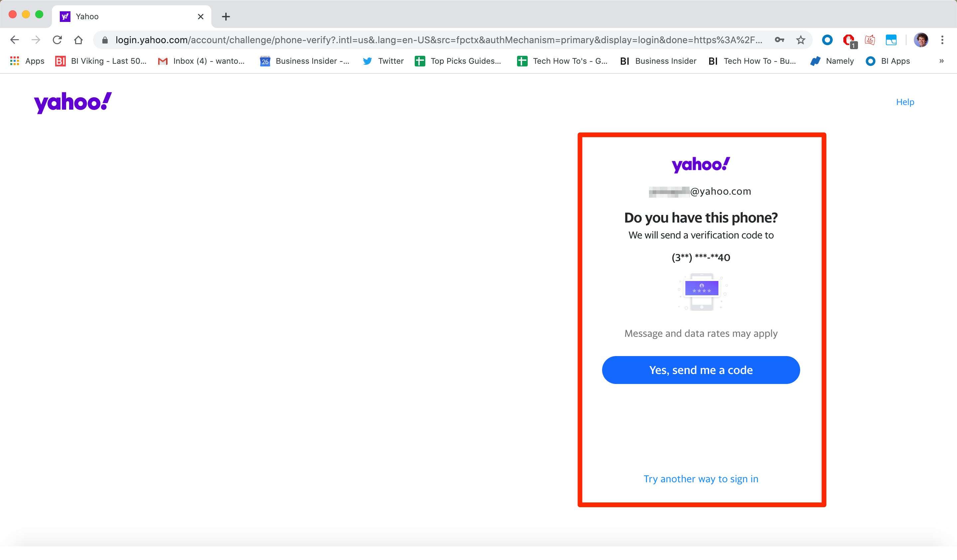This screenshot has height=560, width=957.
Task: Click 'Try another way to sign in' link
Action: [x=701, y=479]
